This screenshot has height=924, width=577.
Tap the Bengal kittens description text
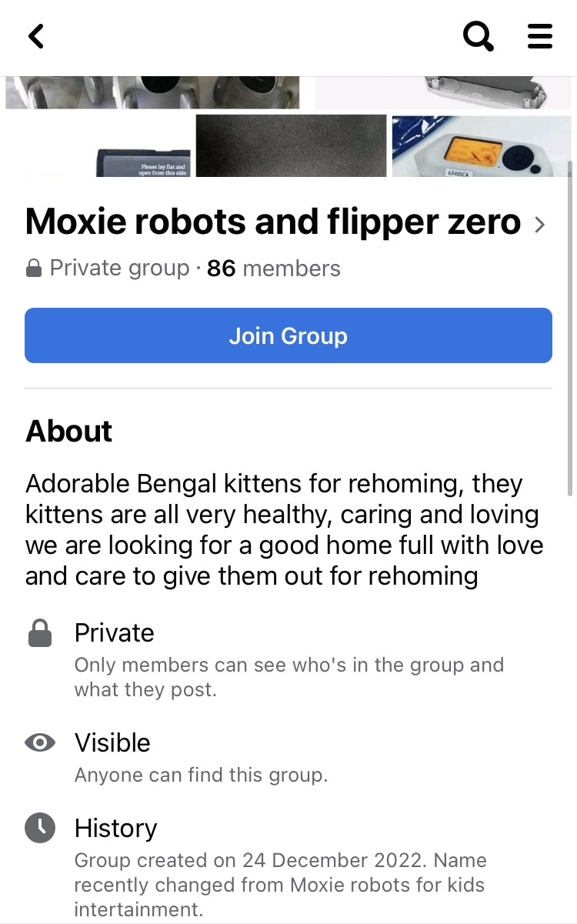click(285, 529)
